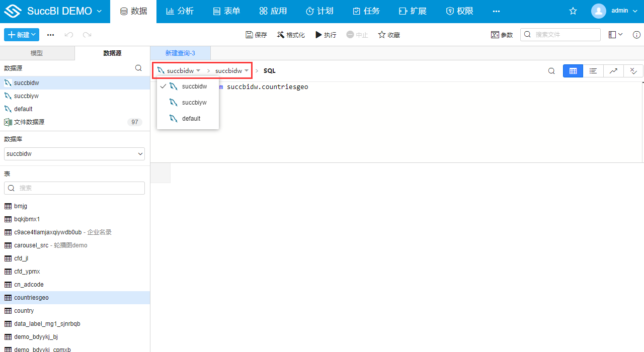The width and height of the screenshot is (644, 352).
Task: Format the SQL with 格式化
Action: [291, 35]
